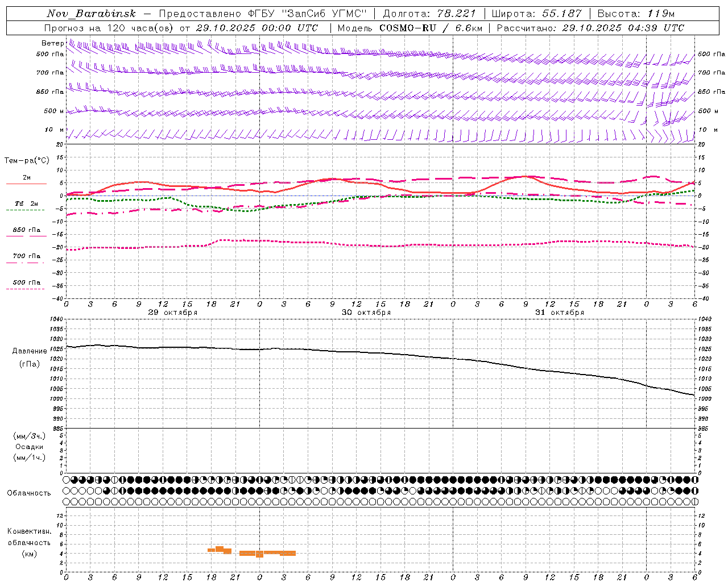This screenshot has height=582, width=728.
Task: Click the 500 гПа dashed temperature legend line
Action: pos(26,289)
